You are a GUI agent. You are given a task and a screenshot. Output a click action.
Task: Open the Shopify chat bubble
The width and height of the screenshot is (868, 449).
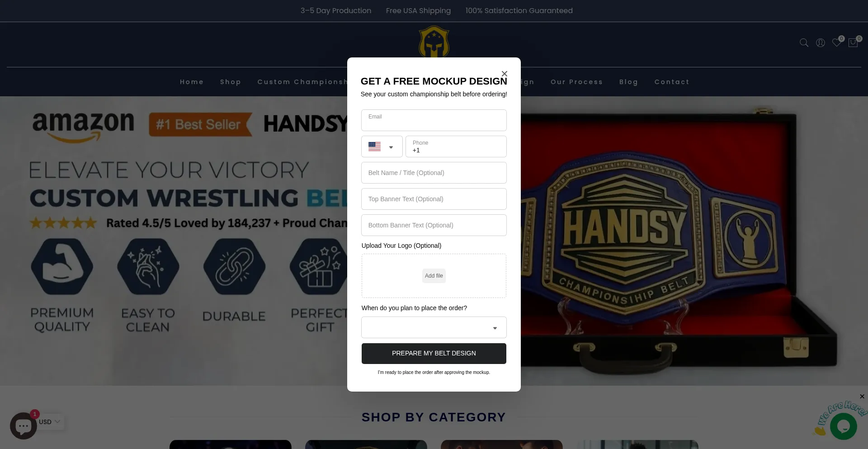coord(24,425)
